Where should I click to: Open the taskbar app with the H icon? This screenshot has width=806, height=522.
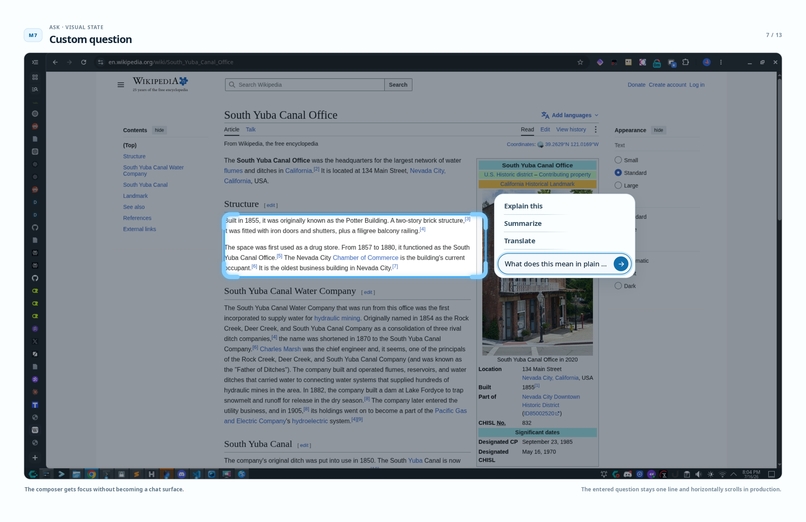[151, 474]
